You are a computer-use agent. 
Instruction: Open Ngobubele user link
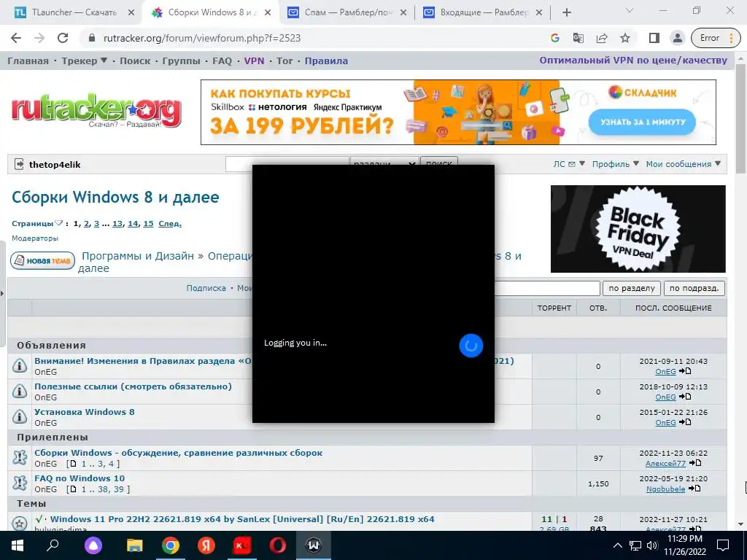click(665, 489)
